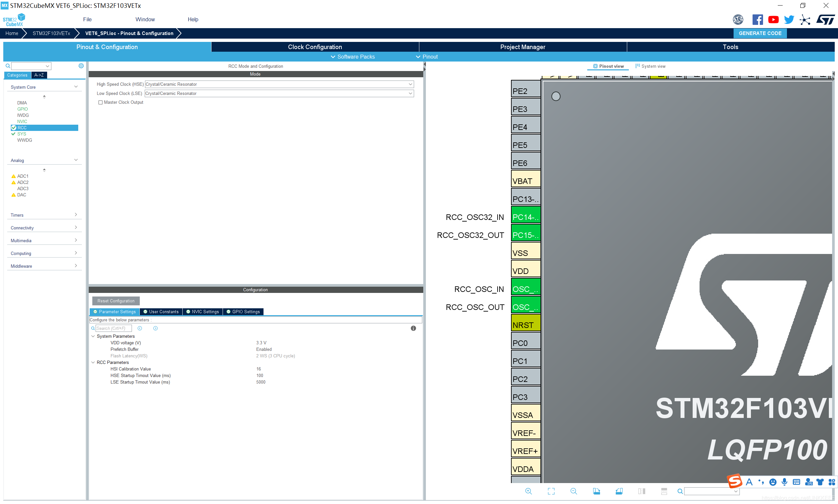Click the parameter info icon

click(x=413, y=328)
